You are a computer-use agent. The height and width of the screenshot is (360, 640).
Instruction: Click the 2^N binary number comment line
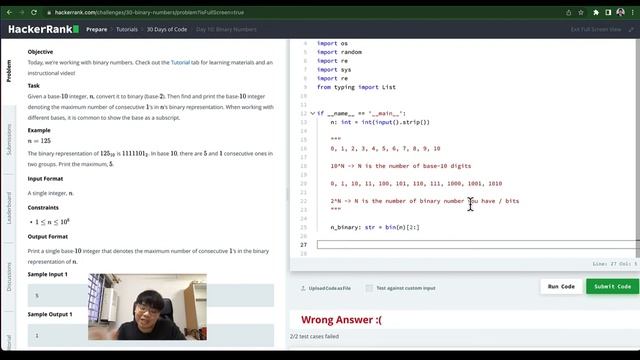(x=424, y=201)
